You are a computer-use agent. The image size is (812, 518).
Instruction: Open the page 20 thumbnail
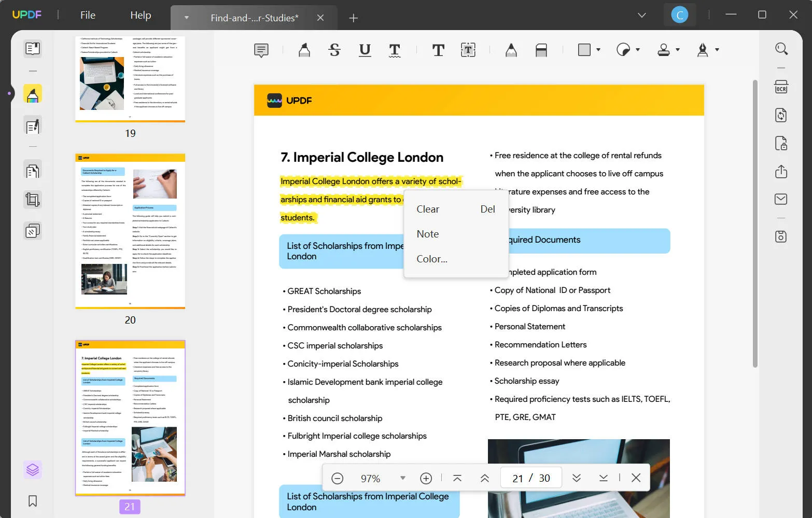tap(130, 231)
